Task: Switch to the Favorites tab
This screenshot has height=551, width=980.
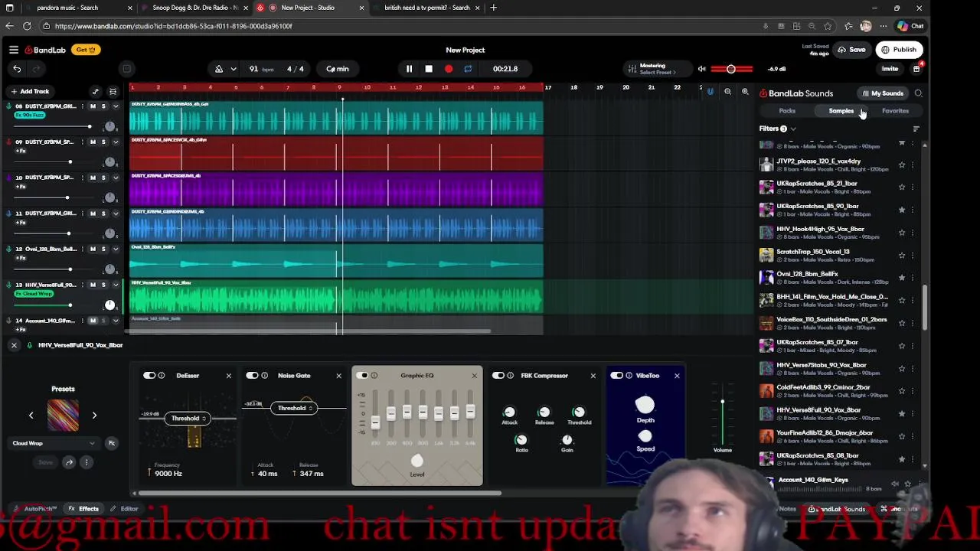Action: (x=895, y=111)
